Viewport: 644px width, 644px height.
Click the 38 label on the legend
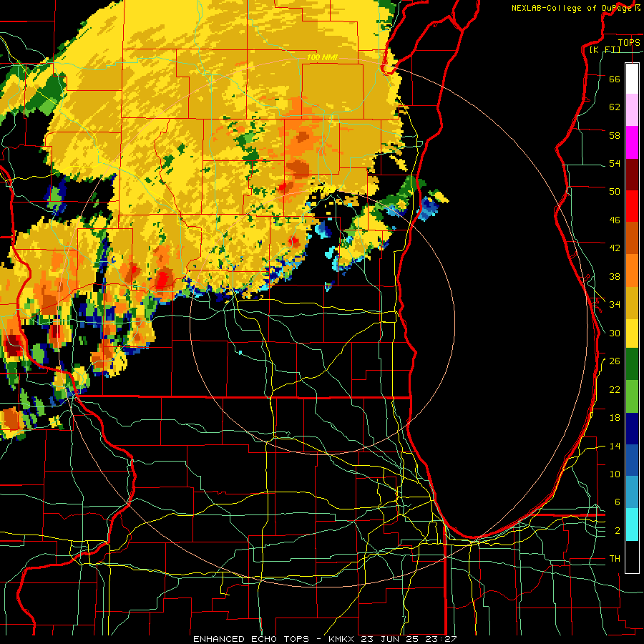(615, 276)
